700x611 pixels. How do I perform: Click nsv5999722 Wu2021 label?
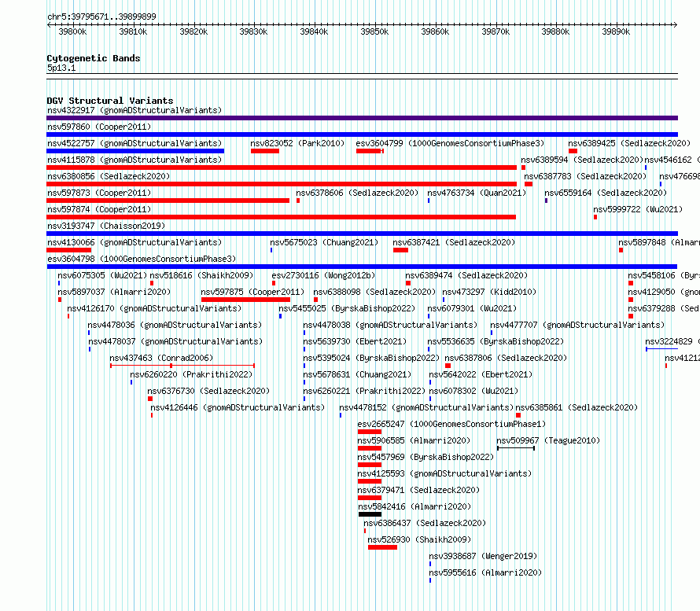click(x=638, y=209)
